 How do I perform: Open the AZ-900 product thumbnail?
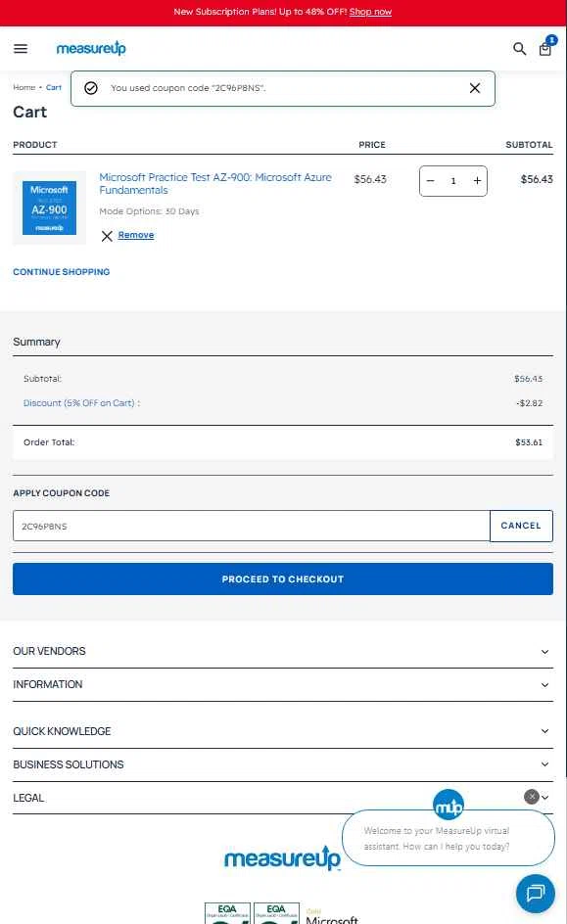pos(50,208)
